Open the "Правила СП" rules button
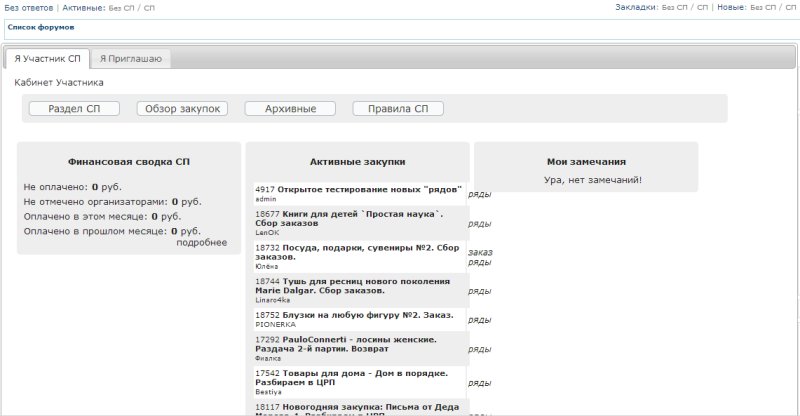 pos(398,109)
